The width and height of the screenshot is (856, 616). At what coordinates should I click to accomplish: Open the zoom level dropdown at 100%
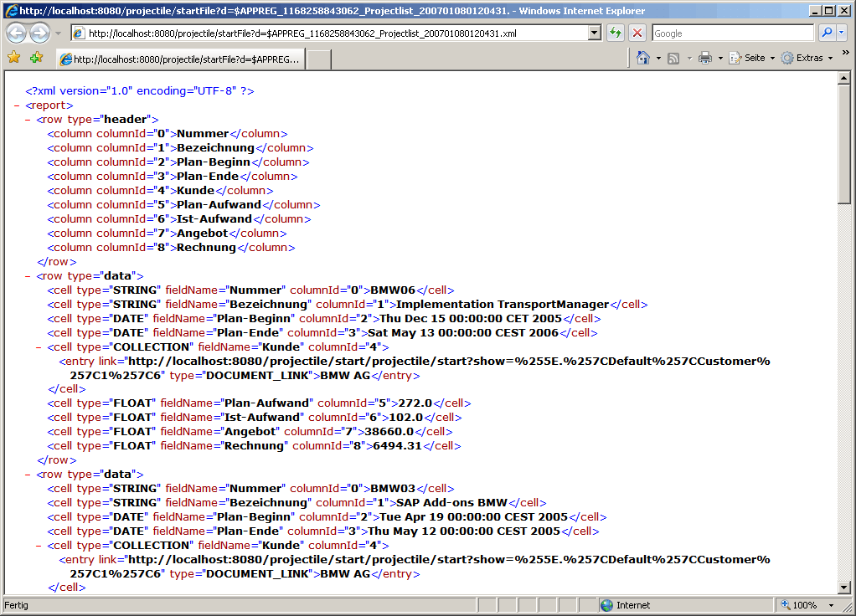coord(830,605)
